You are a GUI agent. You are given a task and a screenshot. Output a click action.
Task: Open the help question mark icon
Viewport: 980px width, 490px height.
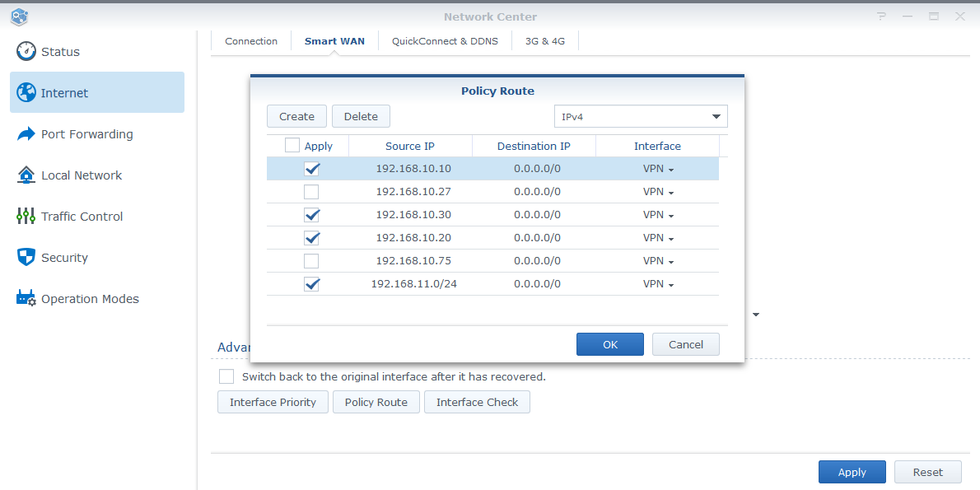(881, 16)
